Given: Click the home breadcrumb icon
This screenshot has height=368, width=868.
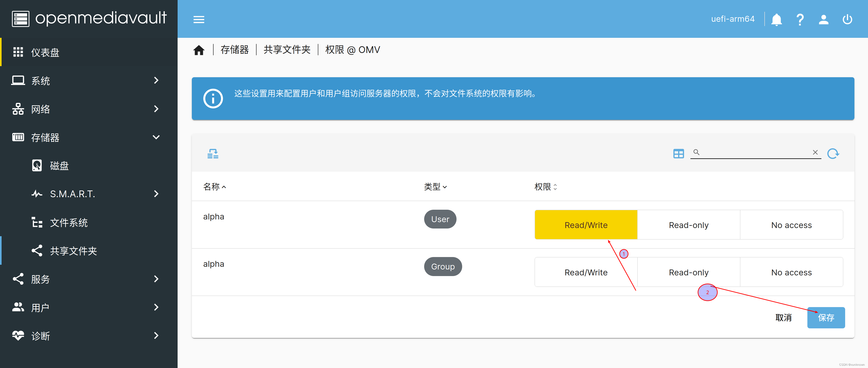Looking at the screenshot, I should tap(199, 50).
